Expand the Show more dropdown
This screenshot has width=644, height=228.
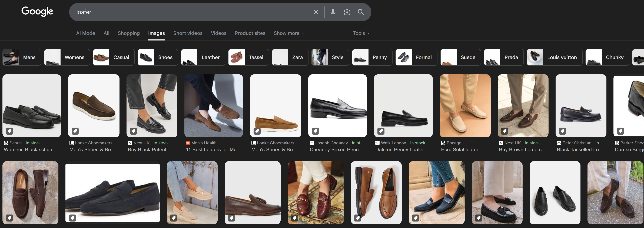(289, 33)
